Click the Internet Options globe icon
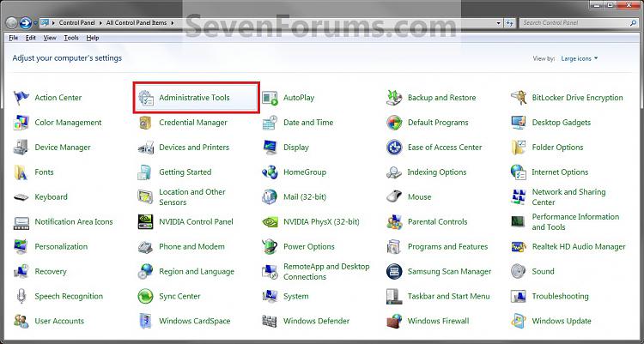Image resolution: width=644 pixels, height=344 pixels. click(x=519, y=172)
